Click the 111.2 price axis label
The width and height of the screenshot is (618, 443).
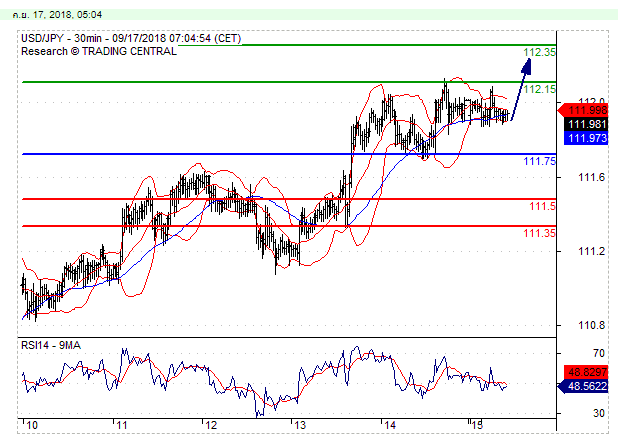point(591,251)
